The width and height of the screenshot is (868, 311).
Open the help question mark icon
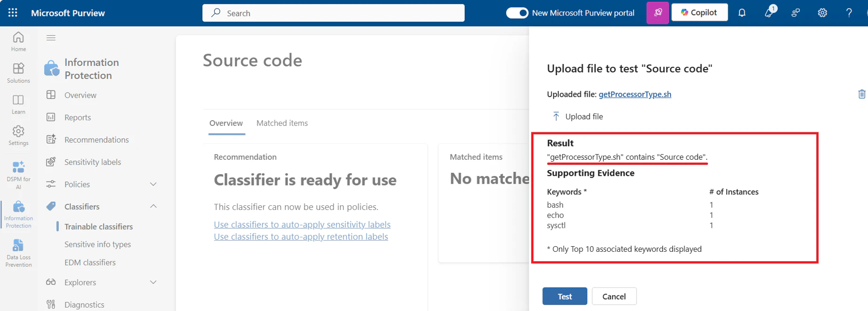pyautogui.click(x=849, y=13)
